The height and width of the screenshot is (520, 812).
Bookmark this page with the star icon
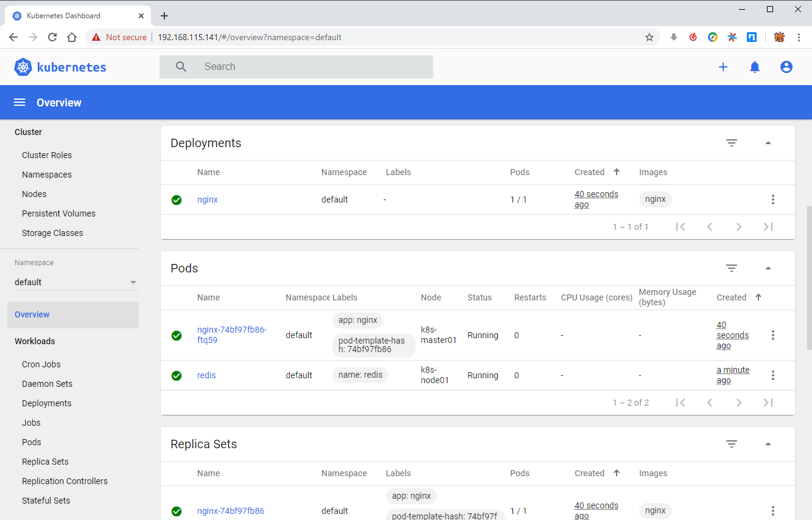(x=649, y=37)
